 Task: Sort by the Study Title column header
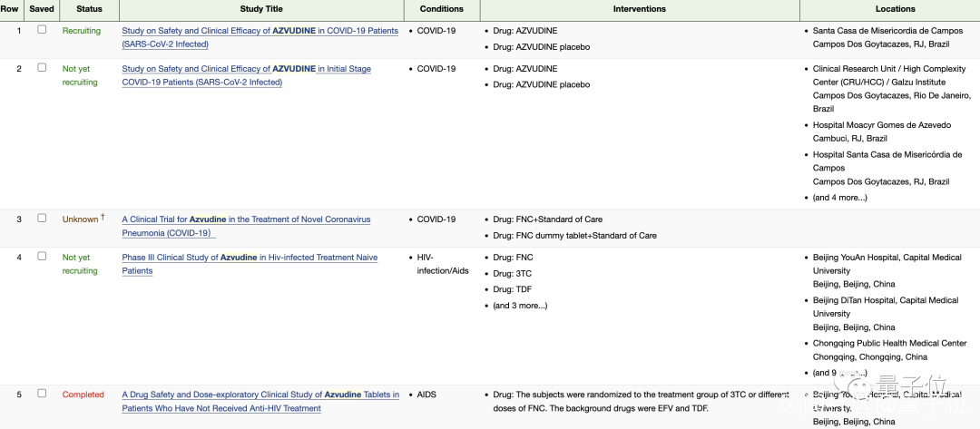pyautogui.click(x=261, y=9)
